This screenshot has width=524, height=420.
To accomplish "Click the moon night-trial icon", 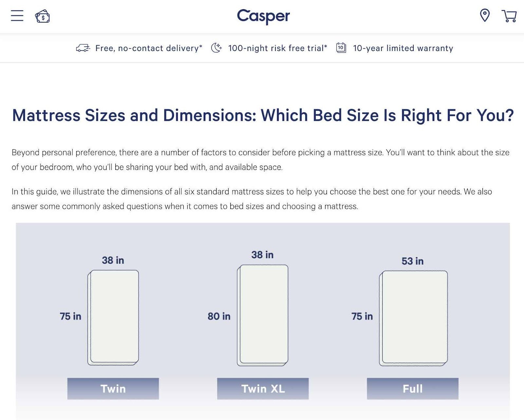I will (x=216, y=48).
